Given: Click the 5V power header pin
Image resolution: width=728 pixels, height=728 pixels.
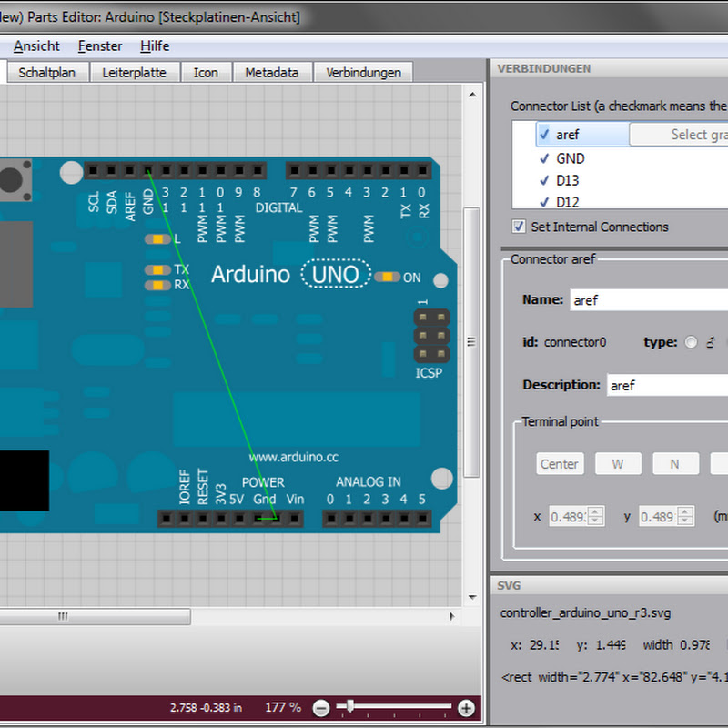Looking at the screenshot, I should pyautogui.click(x=239, y=518).
